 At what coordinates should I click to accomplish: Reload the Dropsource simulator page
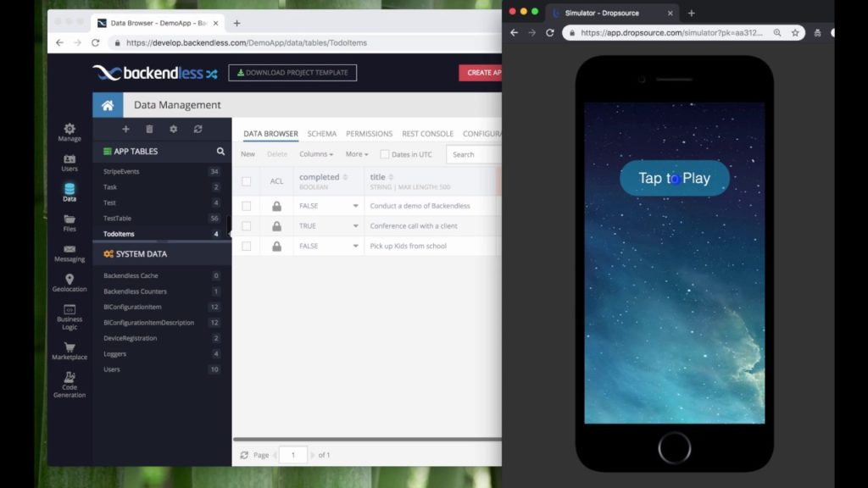click(549, 33)
